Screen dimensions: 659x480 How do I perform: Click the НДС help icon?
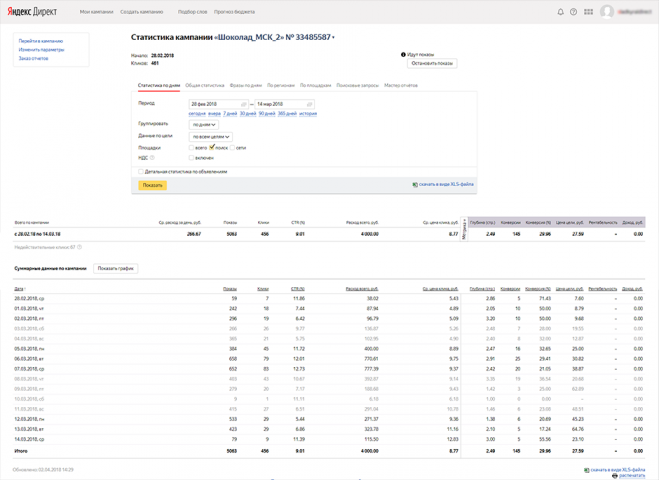152,158
